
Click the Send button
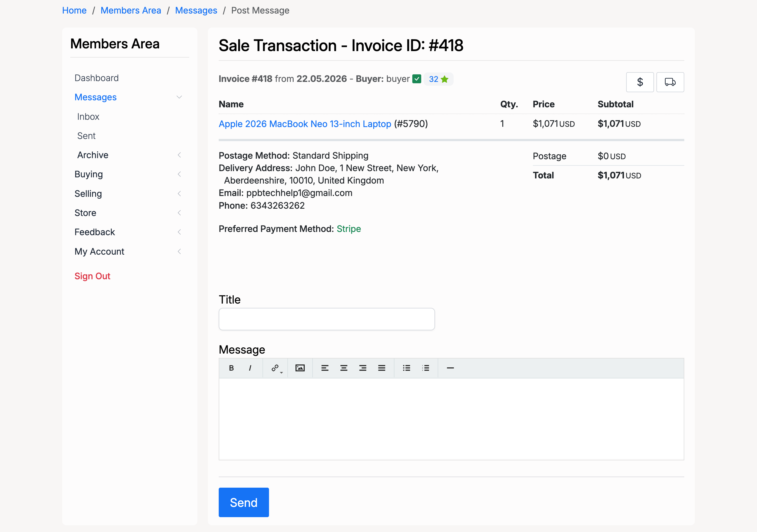coord(244,502)
